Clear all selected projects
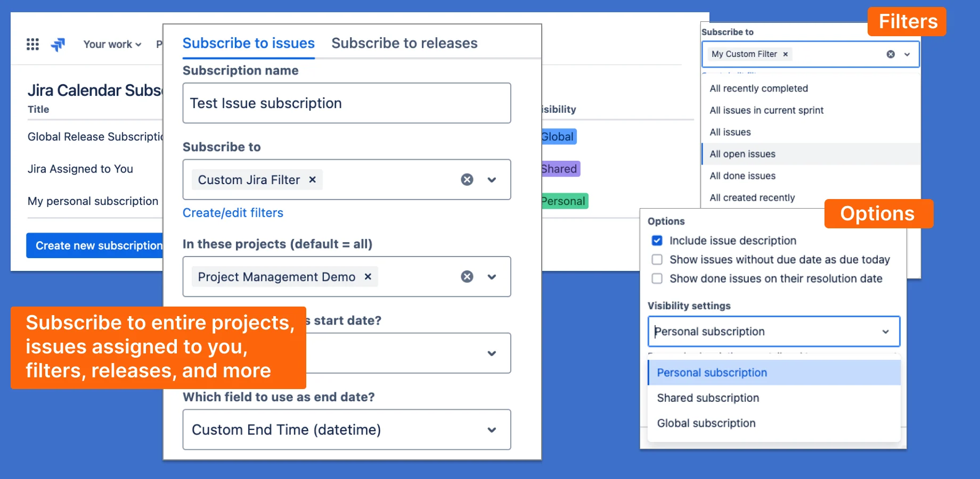 click(467, 277)
